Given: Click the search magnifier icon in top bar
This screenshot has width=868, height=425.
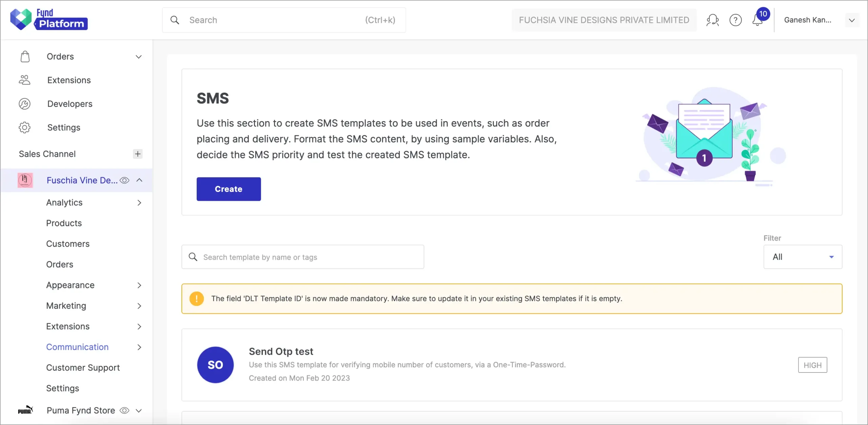Looking at the screenshot, I should (175, 20).
